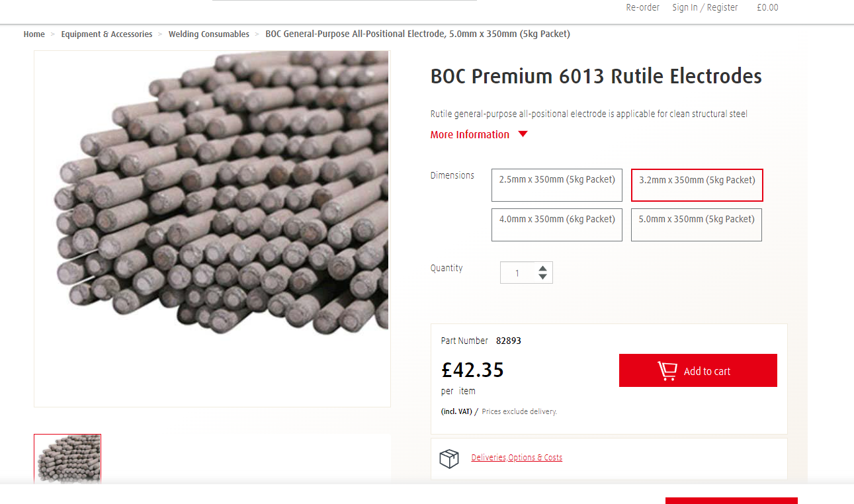Decrease quantity with the down arrow

(x=542, y=276)
